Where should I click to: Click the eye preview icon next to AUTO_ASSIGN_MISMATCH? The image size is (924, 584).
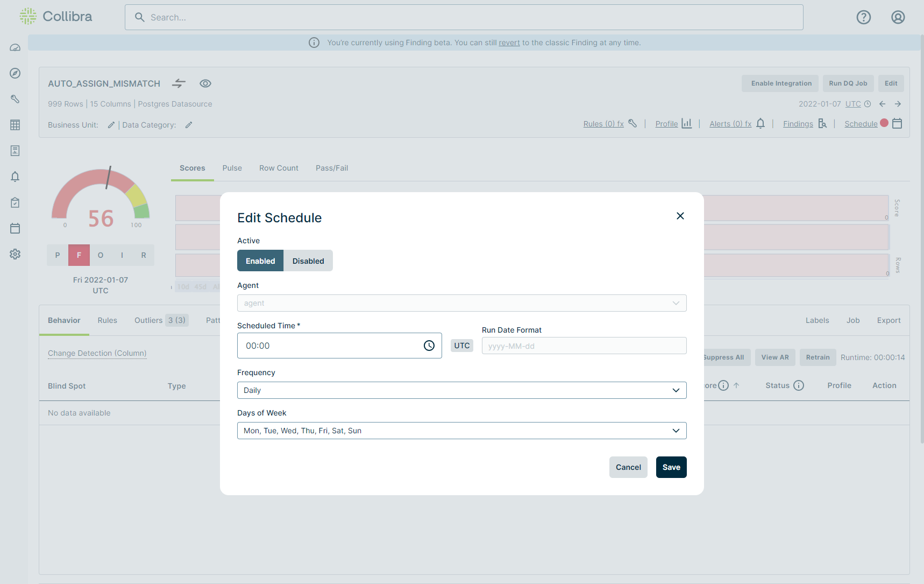point(205,83)
